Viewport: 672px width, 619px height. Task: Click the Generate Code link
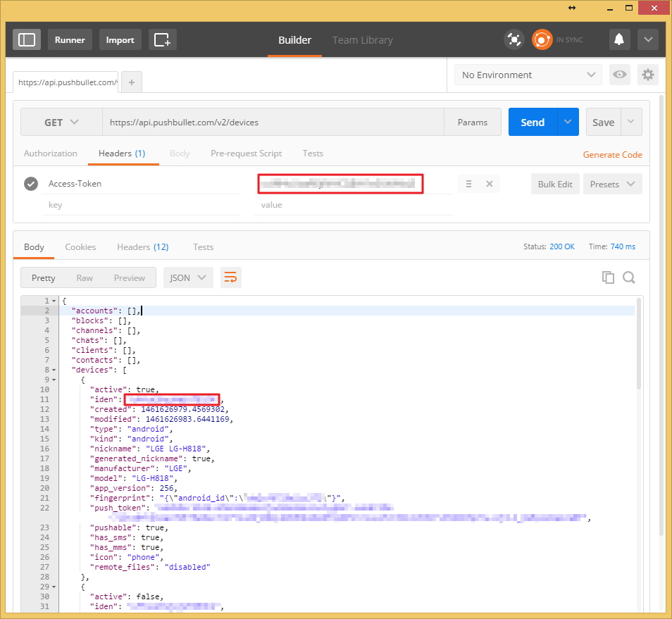click(612, 155)
